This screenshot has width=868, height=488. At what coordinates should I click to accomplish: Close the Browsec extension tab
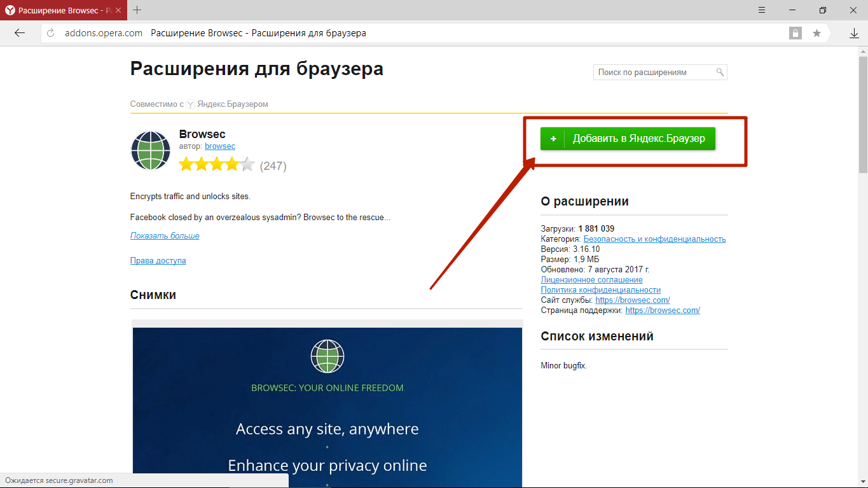coord(119,10)
